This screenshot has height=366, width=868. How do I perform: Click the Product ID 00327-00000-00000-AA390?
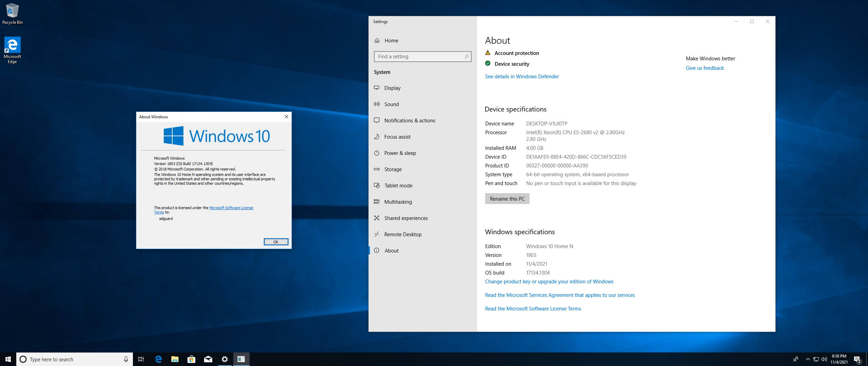coord(557,166)
